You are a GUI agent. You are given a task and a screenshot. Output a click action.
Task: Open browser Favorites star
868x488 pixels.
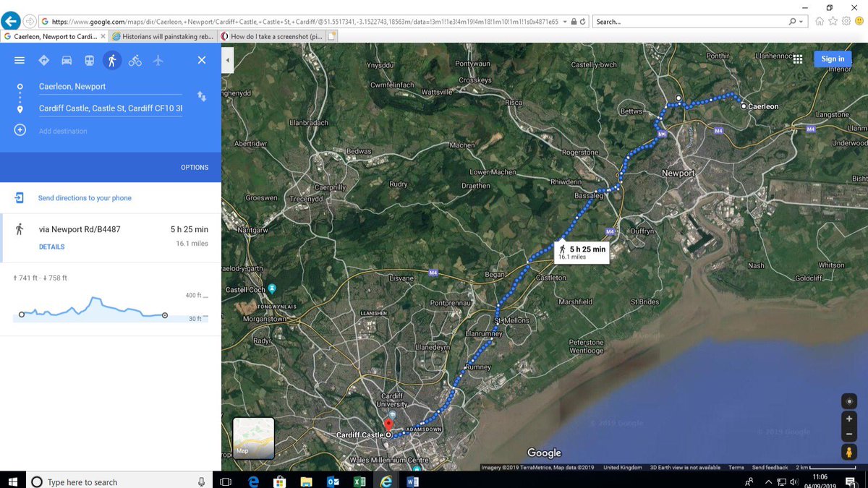point(833,22)
